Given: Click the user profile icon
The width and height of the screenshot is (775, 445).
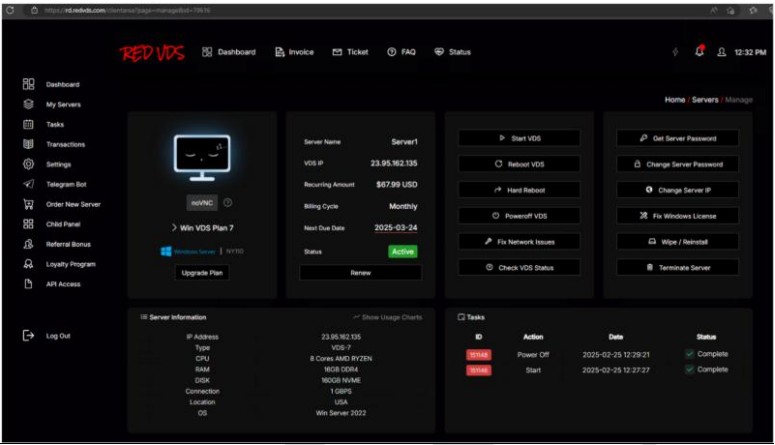Looking at the screenshot, I should [721, 52].
